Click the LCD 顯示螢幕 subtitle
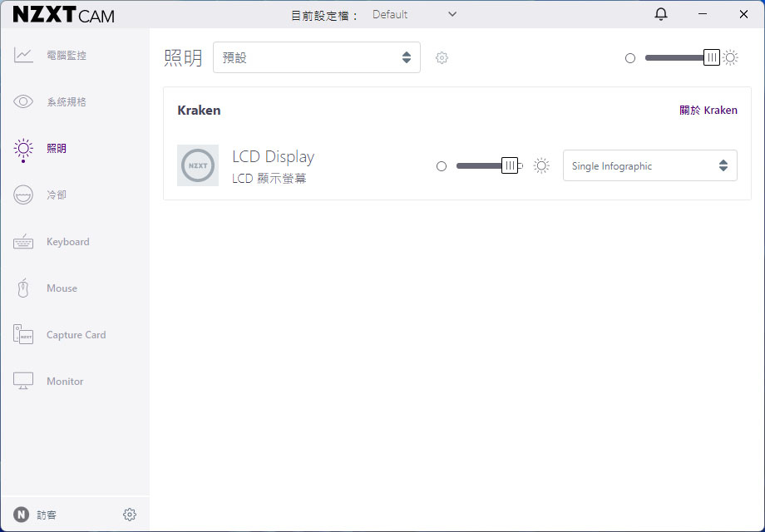Screen dimensions: 765x532 pyautogui.click(x=269, y=179)
